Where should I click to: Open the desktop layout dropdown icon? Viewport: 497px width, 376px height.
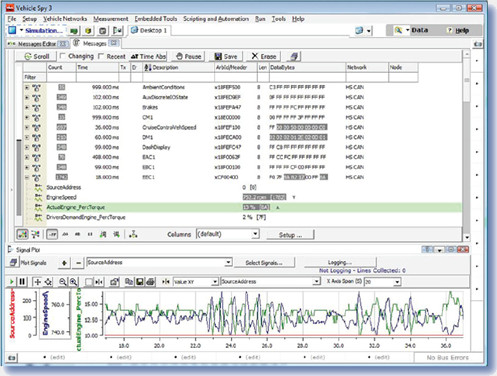pyautogui.click(x=363, y=31)
